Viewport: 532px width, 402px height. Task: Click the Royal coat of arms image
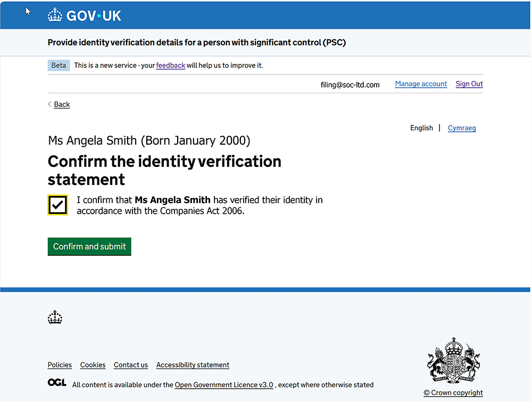point(453,361)
